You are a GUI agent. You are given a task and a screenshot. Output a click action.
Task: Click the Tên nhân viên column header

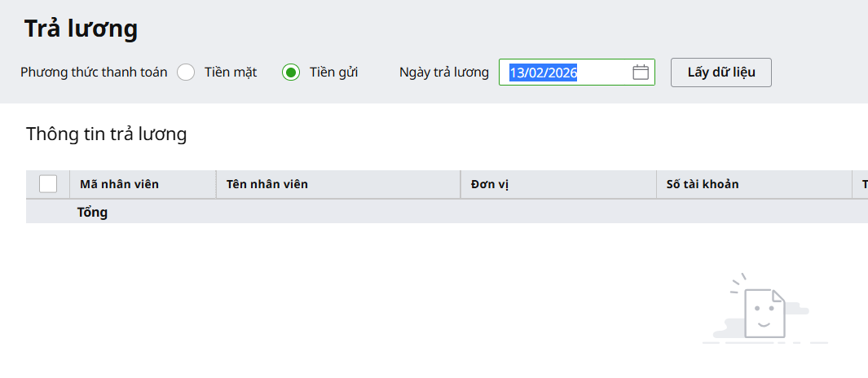[267, 184]
